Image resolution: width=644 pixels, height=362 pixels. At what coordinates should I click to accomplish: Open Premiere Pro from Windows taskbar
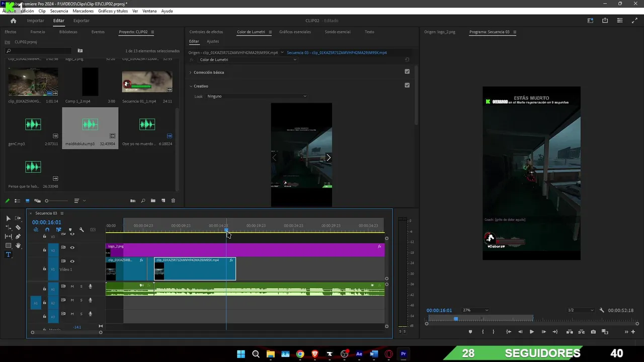(x=403, y=354)
